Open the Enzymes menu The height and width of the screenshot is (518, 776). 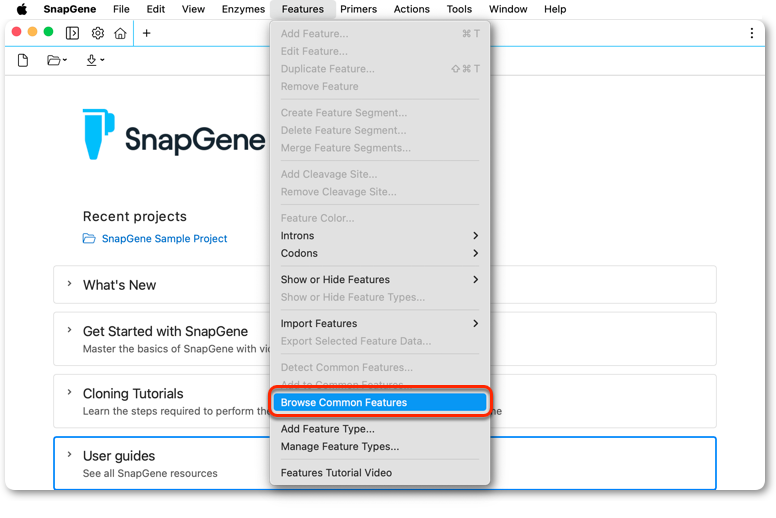click(243, 9)
